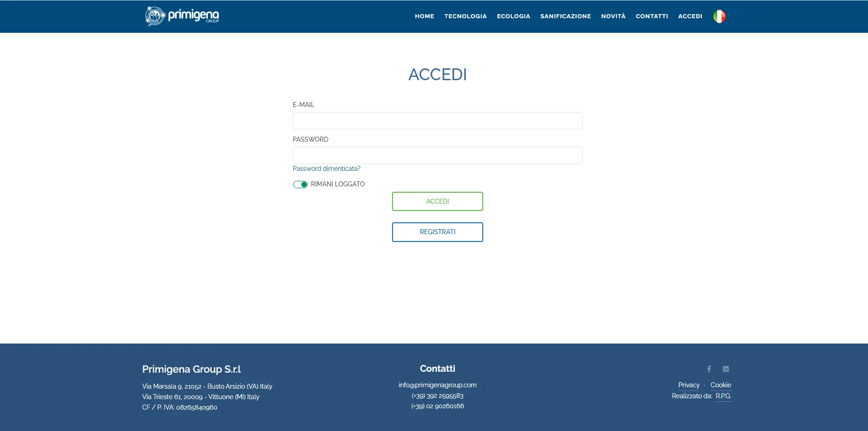Open the Cookie link in footer
Screen dimensions: 868x431
[721, 385]
